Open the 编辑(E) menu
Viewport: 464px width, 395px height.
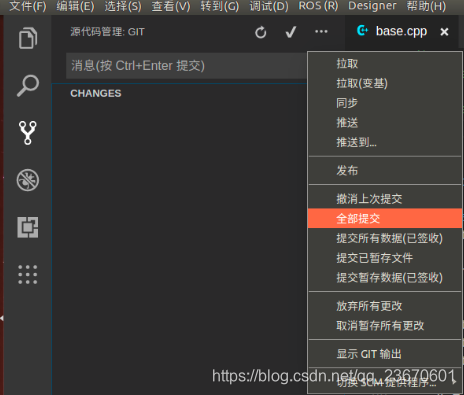[75, 6]
